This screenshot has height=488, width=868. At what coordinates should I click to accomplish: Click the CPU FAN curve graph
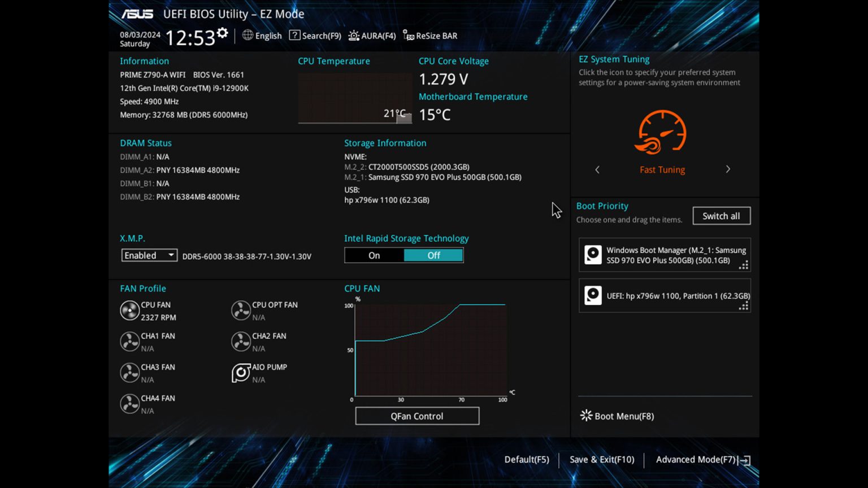(x=430, y=350)
